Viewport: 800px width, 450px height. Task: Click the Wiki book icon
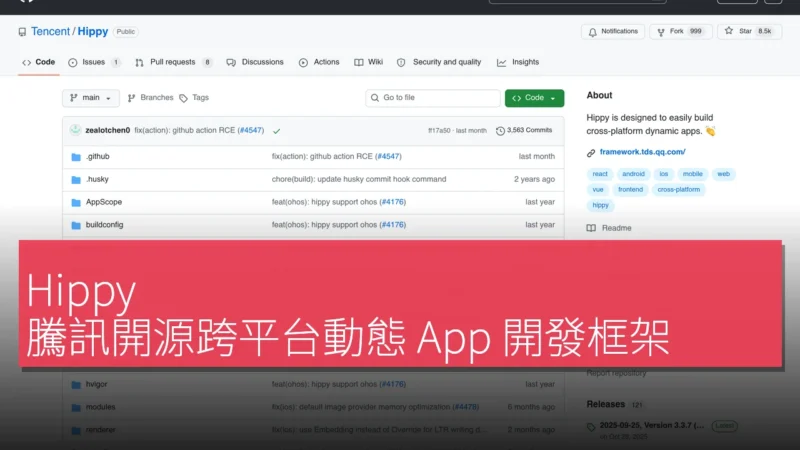tap(359, 63)
